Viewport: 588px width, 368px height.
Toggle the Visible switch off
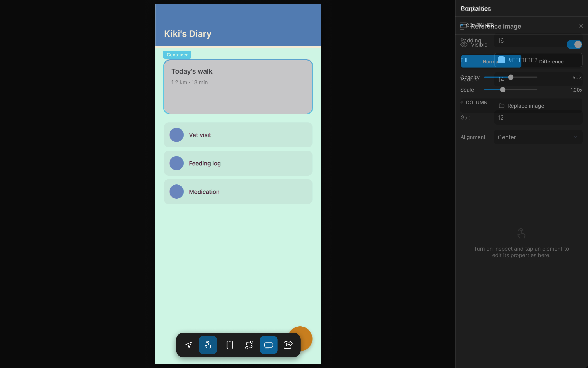(x=574, y=45)
